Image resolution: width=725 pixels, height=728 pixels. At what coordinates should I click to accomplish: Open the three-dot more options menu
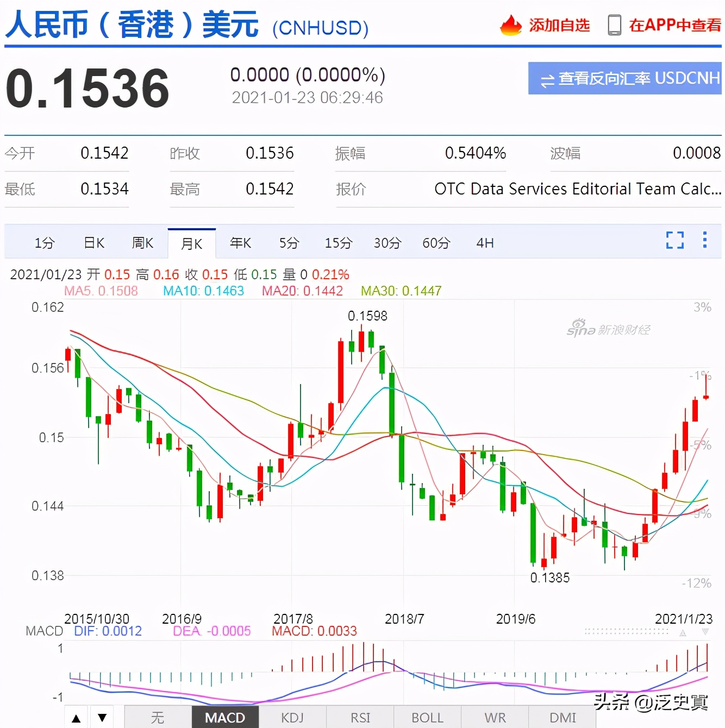(705, 240)
